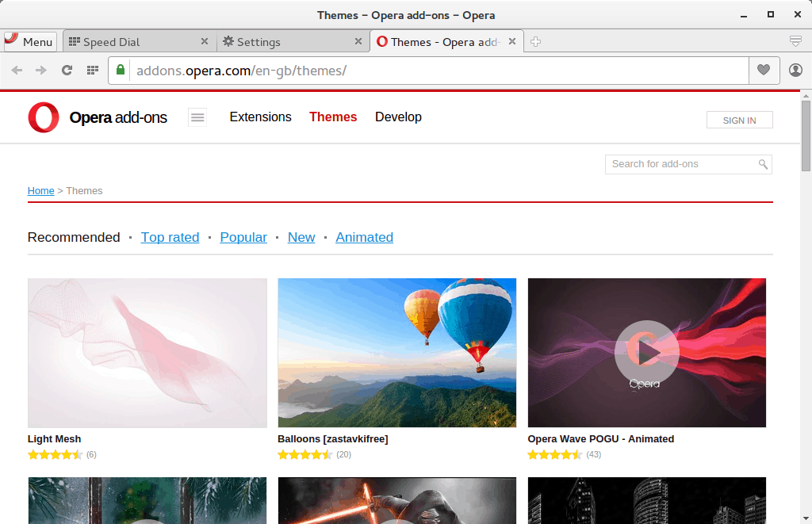Click the (6) review count for Light Mesh
This screenshot has width=812, height=524.
tap(91, 454)
